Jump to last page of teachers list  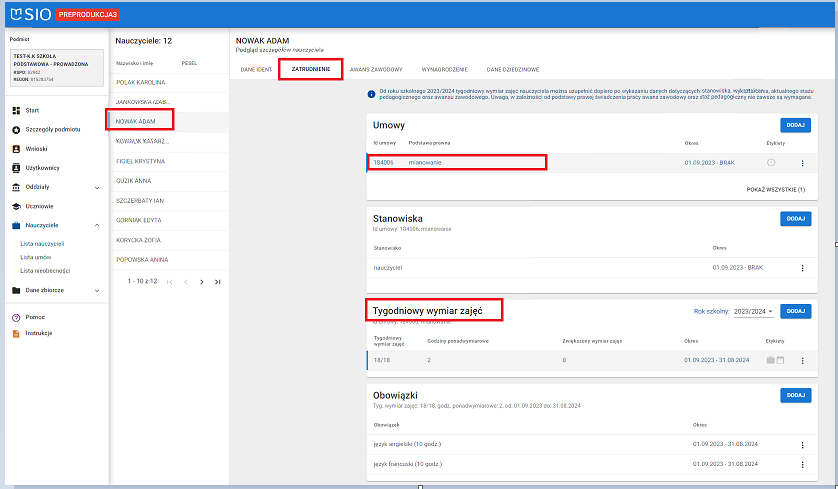[218, 282]
